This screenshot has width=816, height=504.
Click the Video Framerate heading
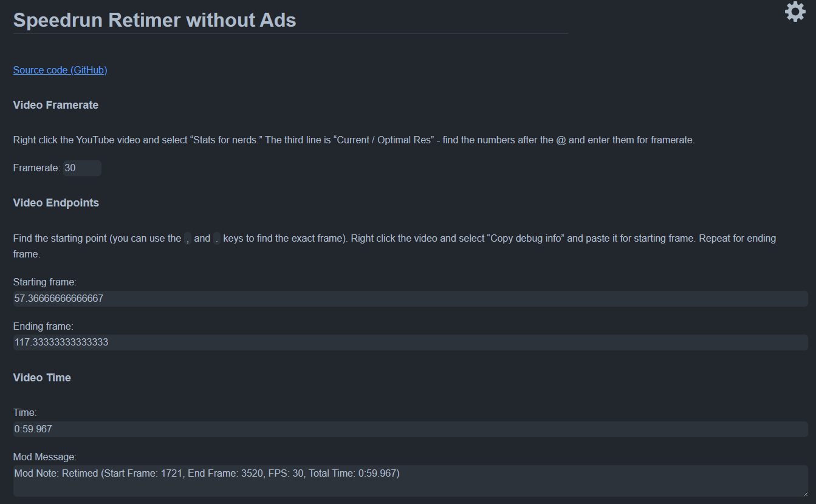56,105
